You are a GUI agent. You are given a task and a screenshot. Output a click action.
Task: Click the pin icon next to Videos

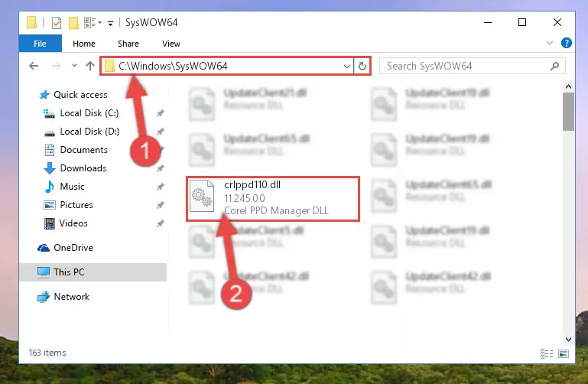tap(160, 223)
